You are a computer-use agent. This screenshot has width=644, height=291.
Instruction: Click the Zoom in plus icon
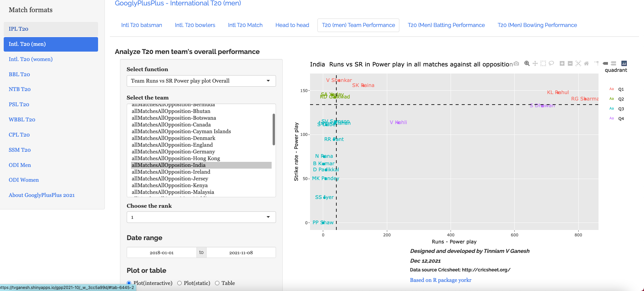coord(562,63)
